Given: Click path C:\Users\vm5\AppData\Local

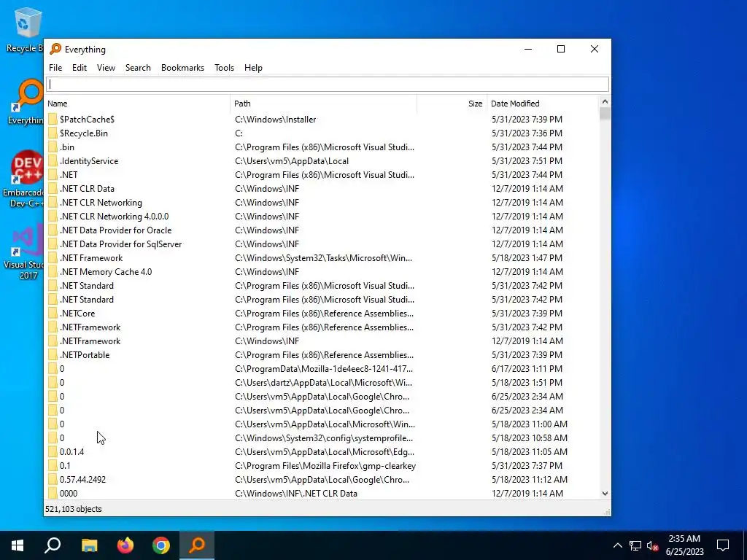Looking at the screenshot, I should pos(292,160).
